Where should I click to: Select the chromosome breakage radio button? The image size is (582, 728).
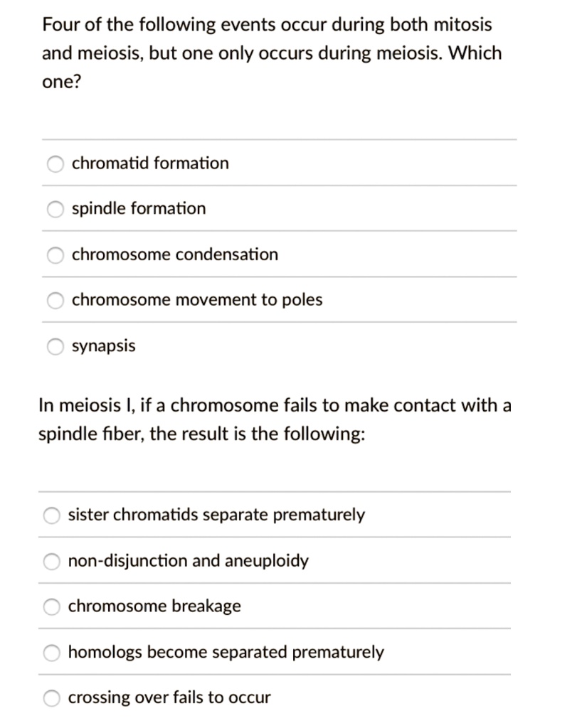51,606
